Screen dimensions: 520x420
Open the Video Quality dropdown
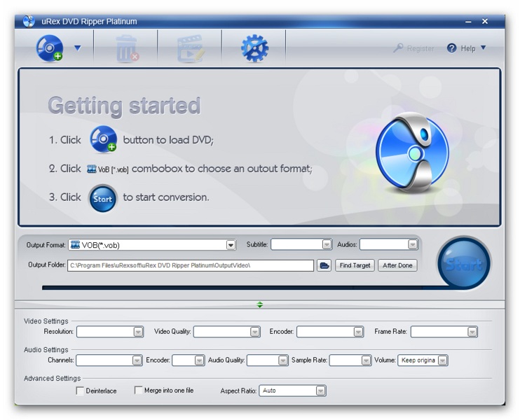[227, 332]
